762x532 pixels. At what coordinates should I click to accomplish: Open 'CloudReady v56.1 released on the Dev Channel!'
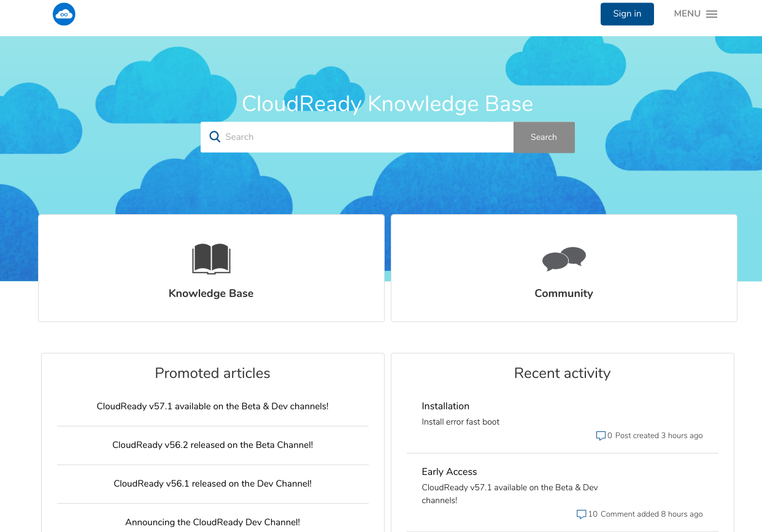[212, 484]
